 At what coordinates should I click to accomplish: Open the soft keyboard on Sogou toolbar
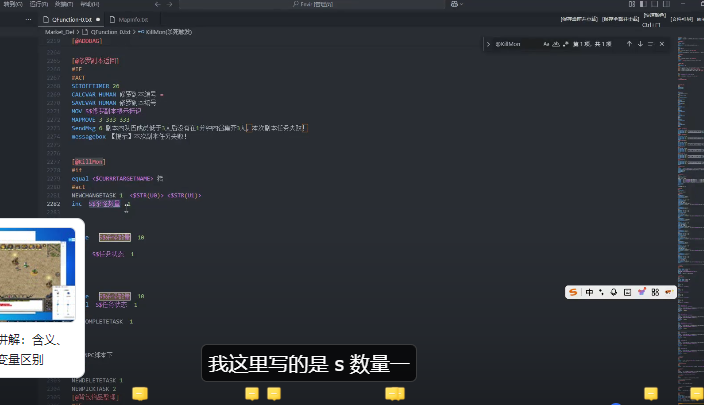[x=627, y=292]
